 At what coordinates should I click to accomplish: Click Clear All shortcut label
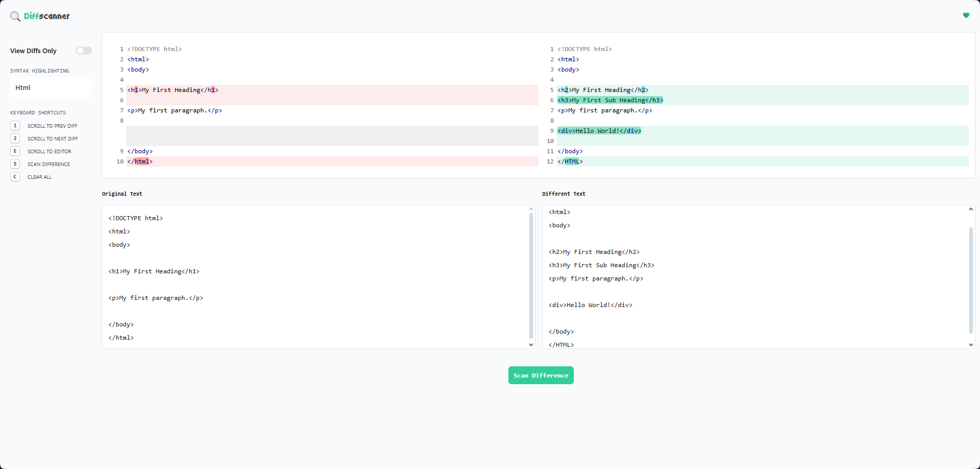39,177
